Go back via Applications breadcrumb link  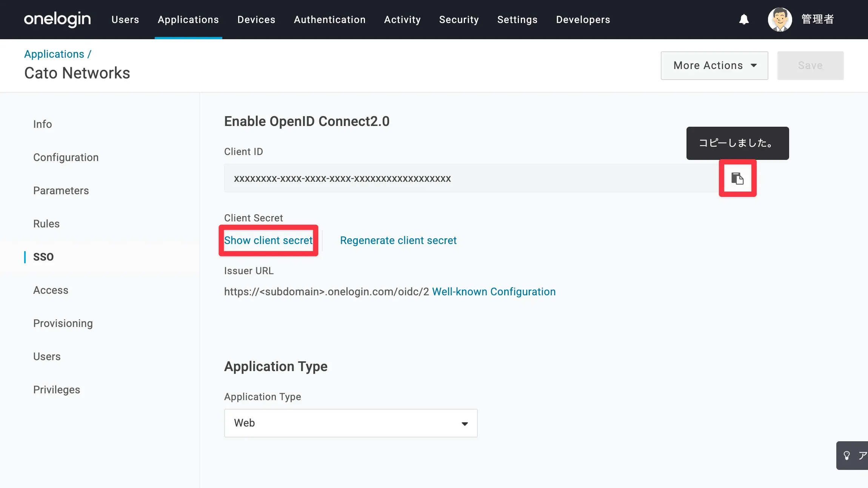coord(54,54)
